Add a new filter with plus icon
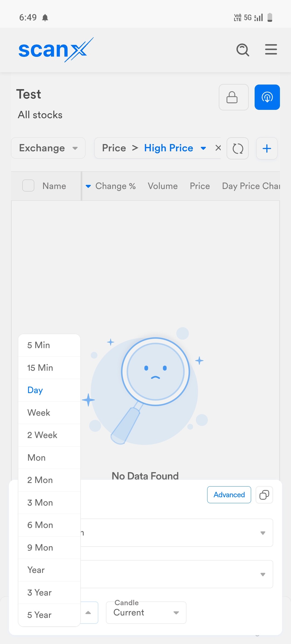 [266, 148]
